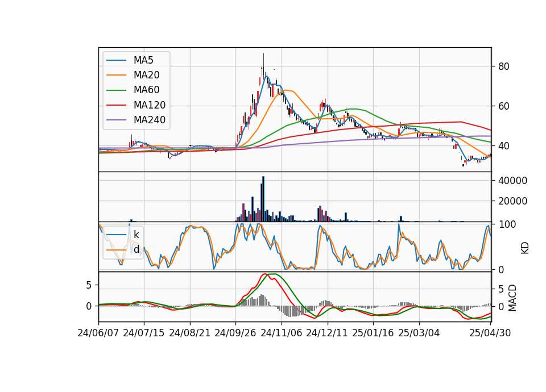Click the green MA60 legend line swatch
Viewport: 546px width, 392px height.
coord(117,90)
